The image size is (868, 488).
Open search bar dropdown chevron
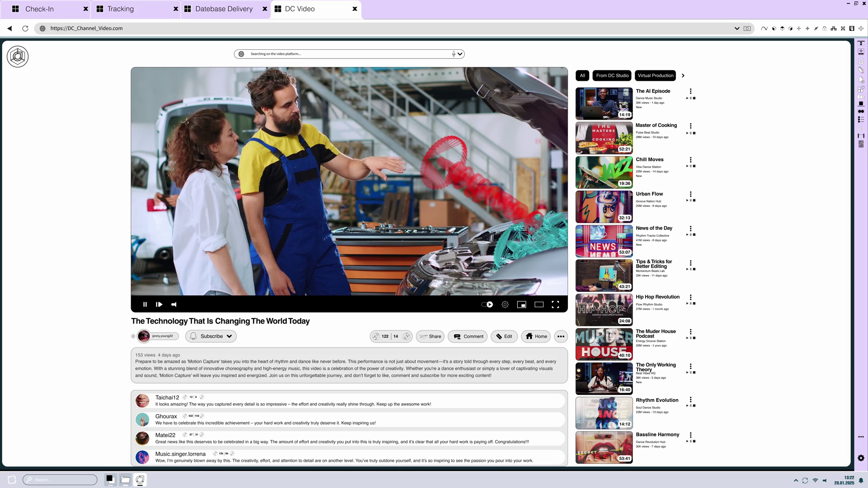pyautogui.click(x=460, y=54)
